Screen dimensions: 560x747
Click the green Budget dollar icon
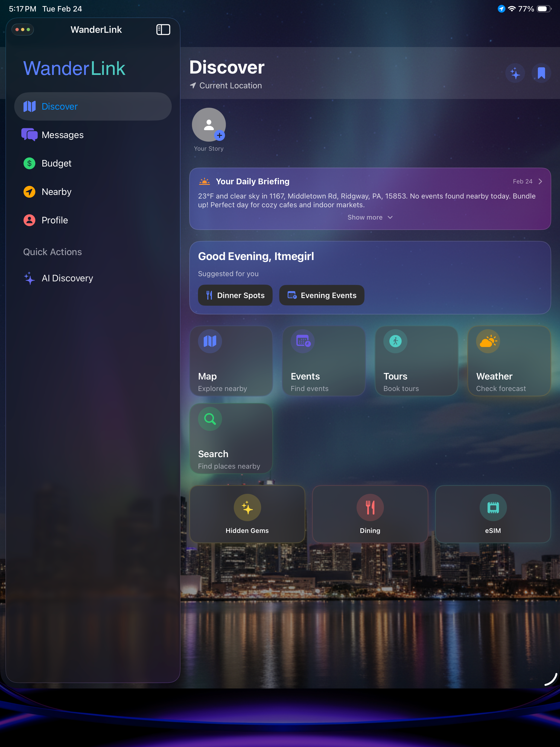29,163
